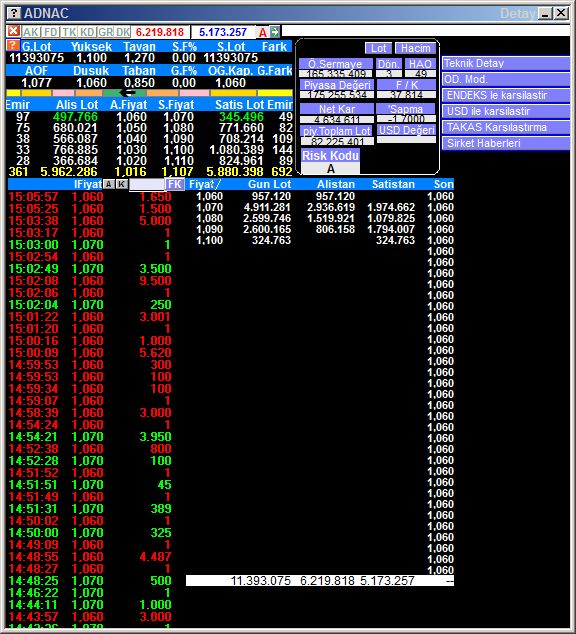The image size is (576, 634).
Task: Click the question mark icon in the title bar
Action: [14, 13]
